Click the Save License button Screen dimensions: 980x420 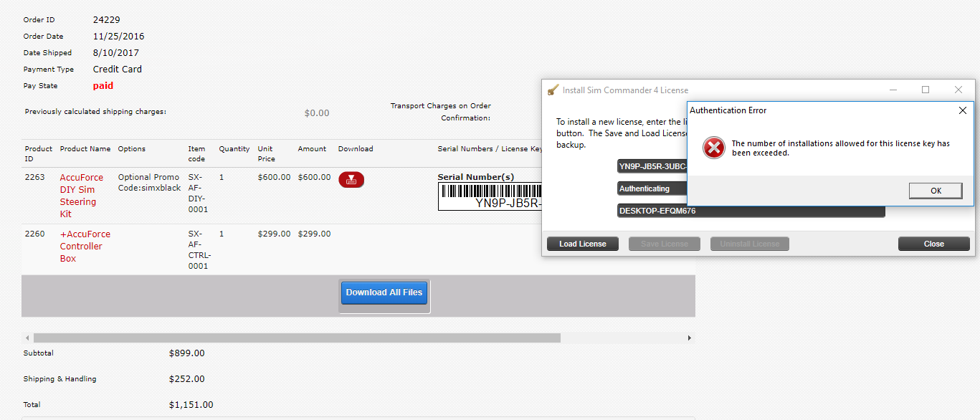(664, 244)
